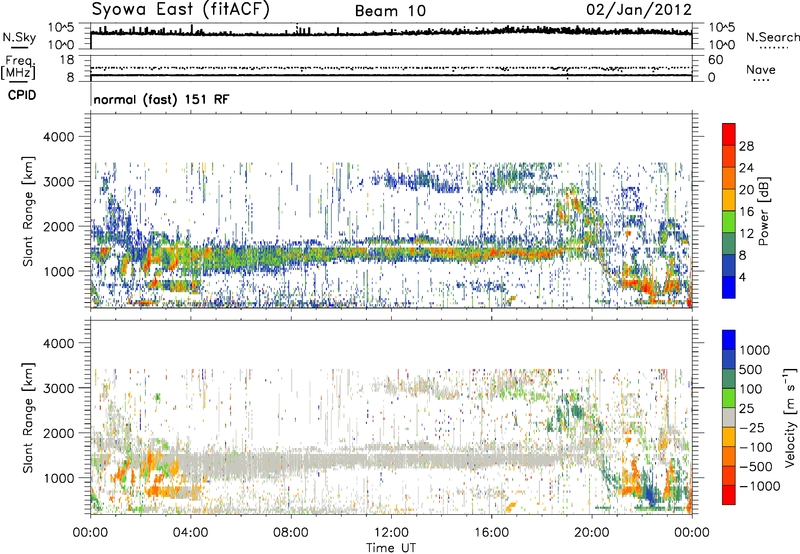Click the "500" value on Velocity colorbar

coord(753,369)
